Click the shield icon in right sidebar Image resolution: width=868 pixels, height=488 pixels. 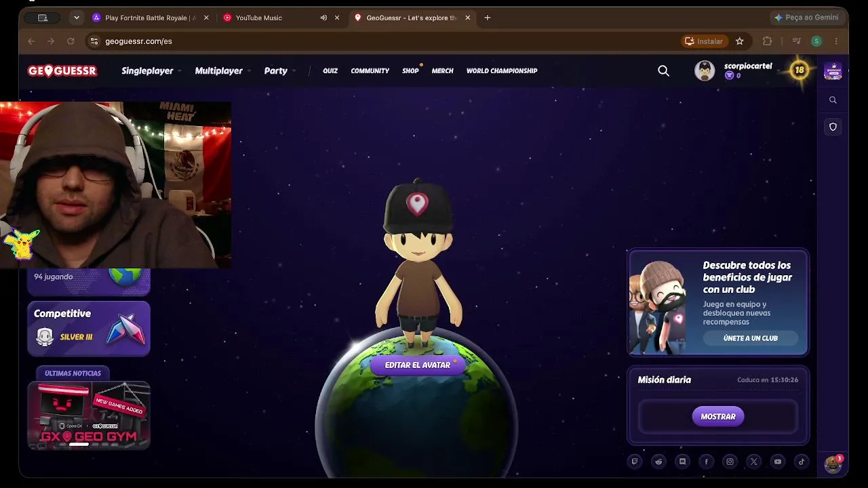pos(833,127)
